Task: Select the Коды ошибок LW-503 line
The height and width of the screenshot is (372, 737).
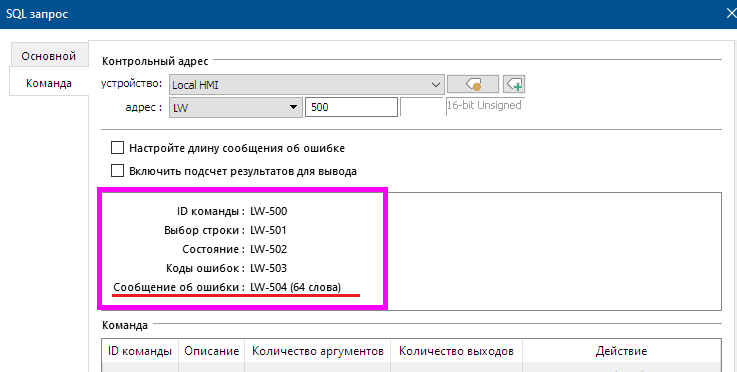Action: [x=226, y=268]
